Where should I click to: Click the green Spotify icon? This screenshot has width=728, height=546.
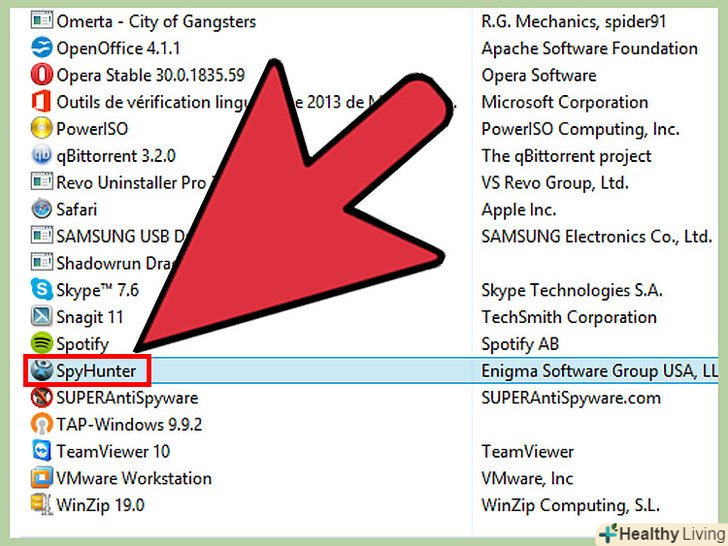pyautogui.click(x=42, y=344)
